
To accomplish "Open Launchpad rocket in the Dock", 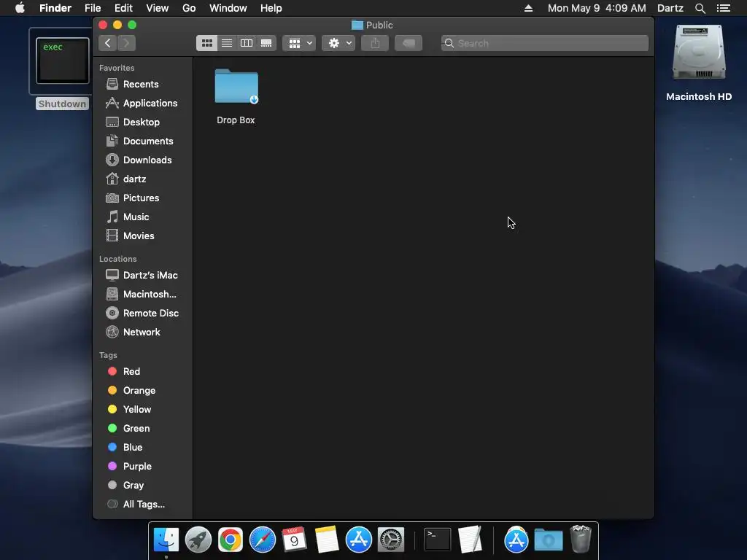I will 198,540.
